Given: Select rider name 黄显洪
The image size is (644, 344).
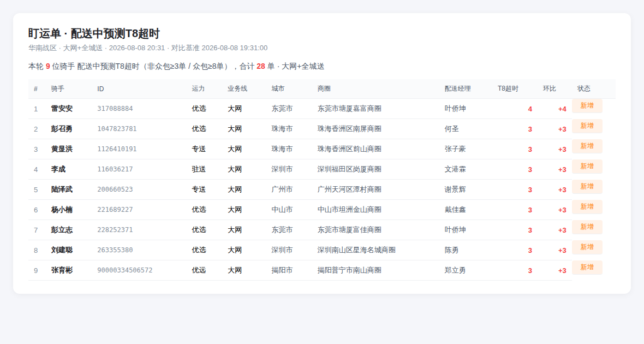Looking at the screenshot, I should 62,149.
